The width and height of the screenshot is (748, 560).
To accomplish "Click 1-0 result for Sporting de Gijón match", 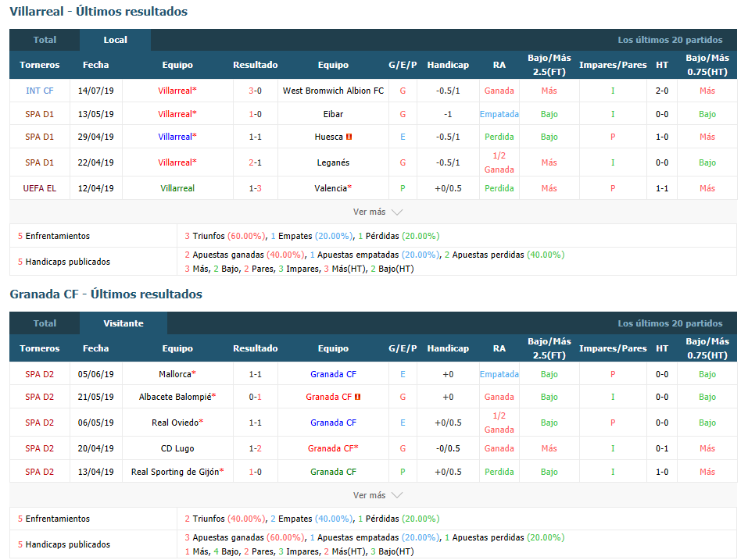I will (256, 472).
